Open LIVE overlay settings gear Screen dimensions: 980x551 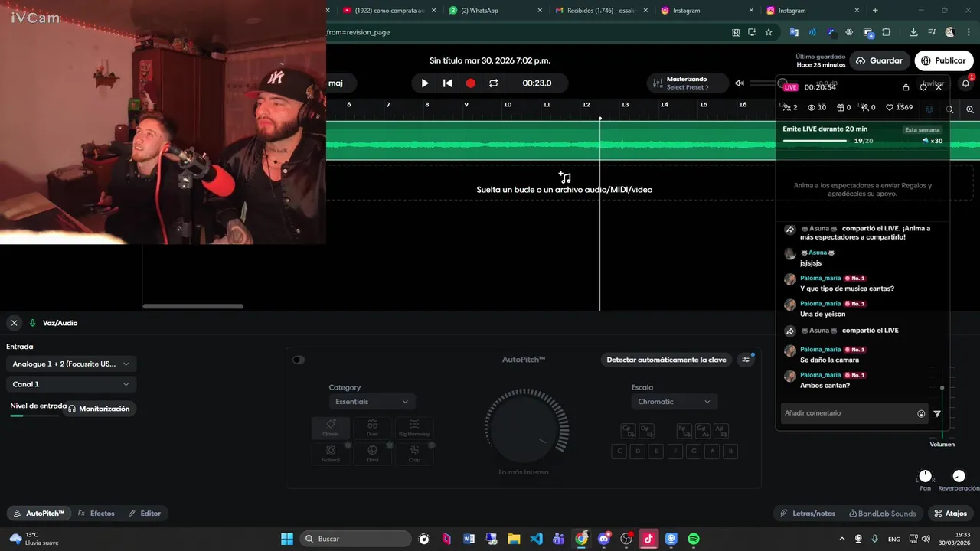pos(923,87)
